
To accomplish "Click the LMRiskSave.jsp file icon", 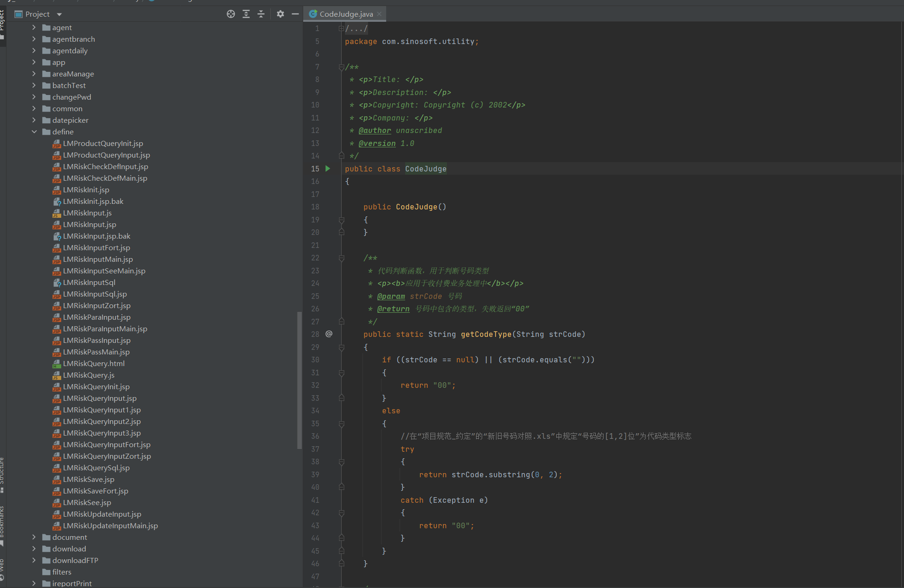I will [57, 480].
